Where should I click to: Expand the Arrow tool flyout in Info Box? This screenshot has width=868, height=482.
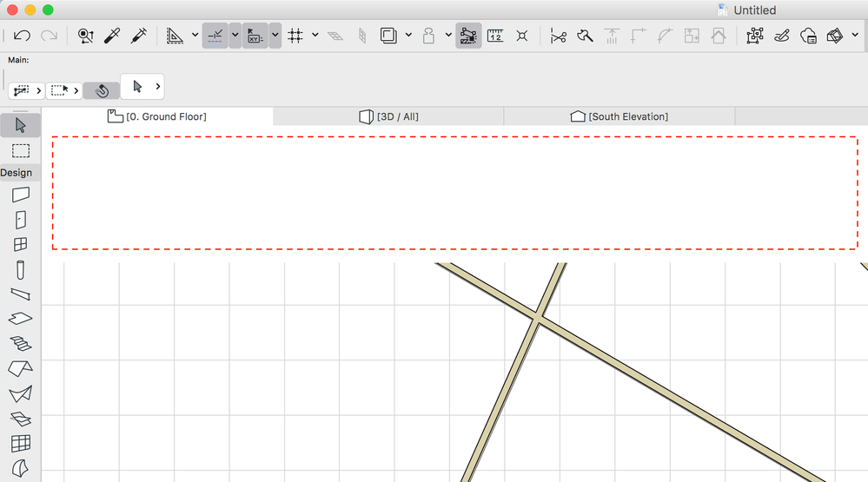(x=158, y=86)
